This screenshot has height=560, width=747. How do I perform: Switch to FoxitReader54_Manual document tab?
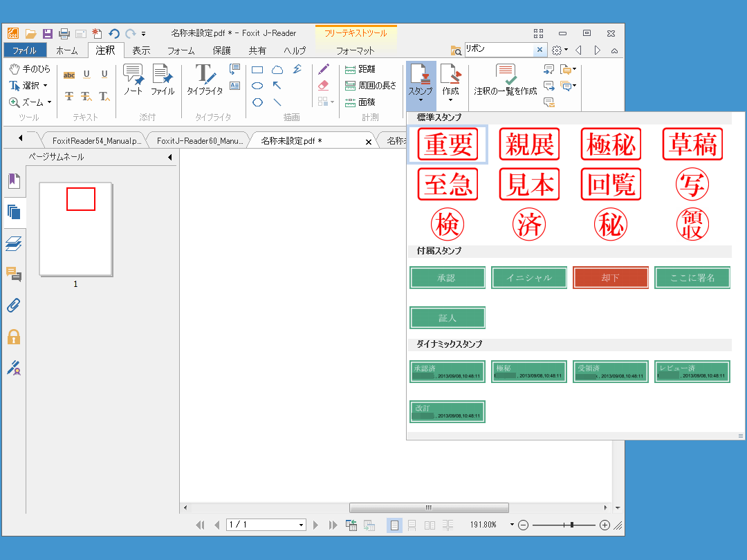[96, 141]
